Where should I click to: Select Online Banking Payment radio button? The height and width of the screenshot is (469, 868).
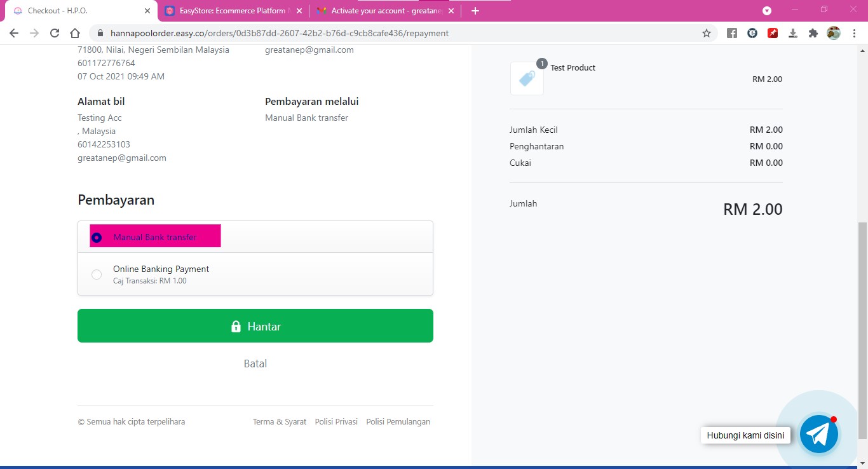coord(97,275)
